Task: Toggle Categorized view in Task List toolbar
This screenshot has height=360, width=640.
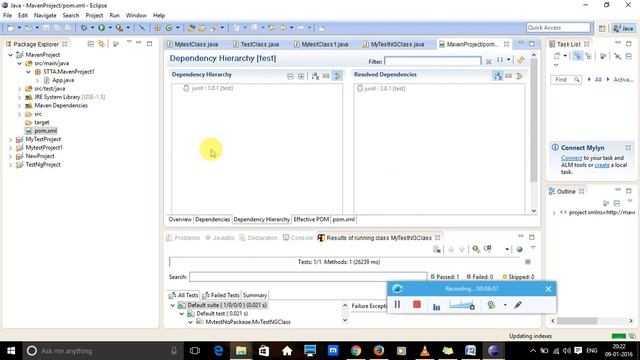Action: 578,56
